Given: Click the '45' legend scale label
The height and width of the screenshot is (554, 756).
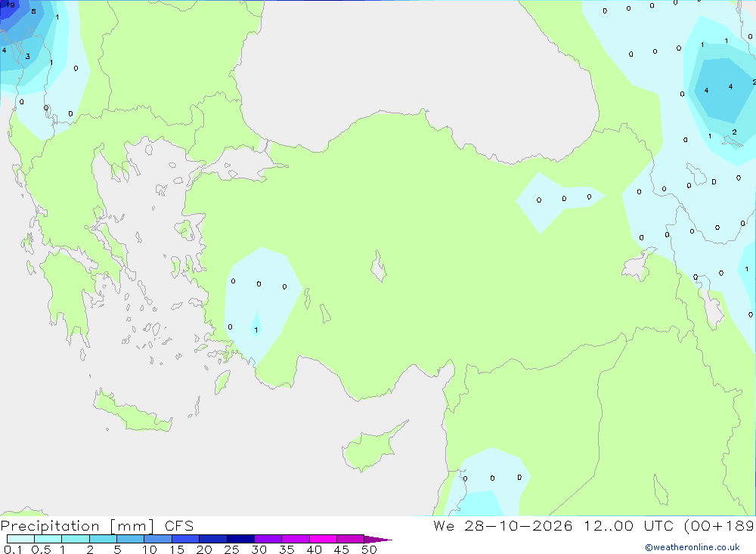Looking at the screenshot, I should [x=342, y=549].
